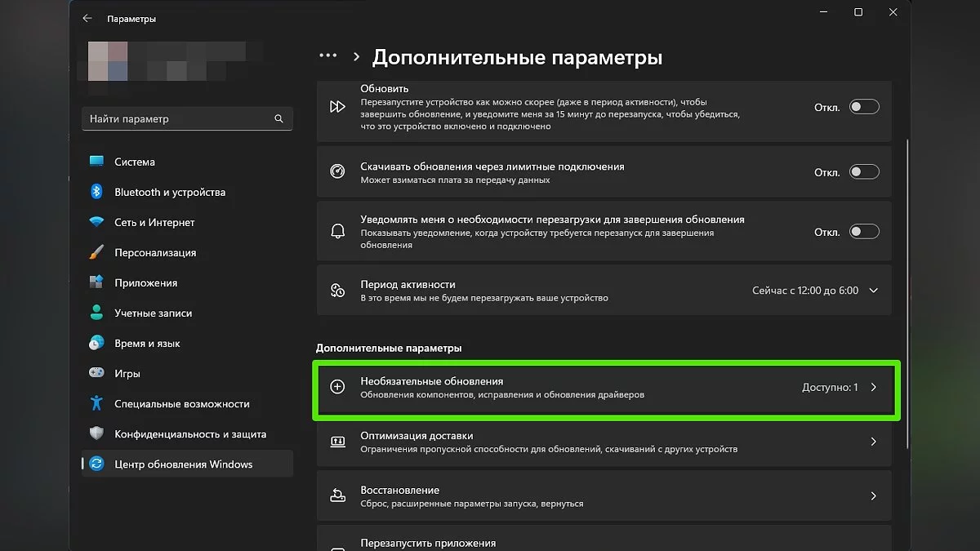Viewport: 980px width, 551px height.
Task: Click the Доступно: 1 status text
Action: pos(830,388)
